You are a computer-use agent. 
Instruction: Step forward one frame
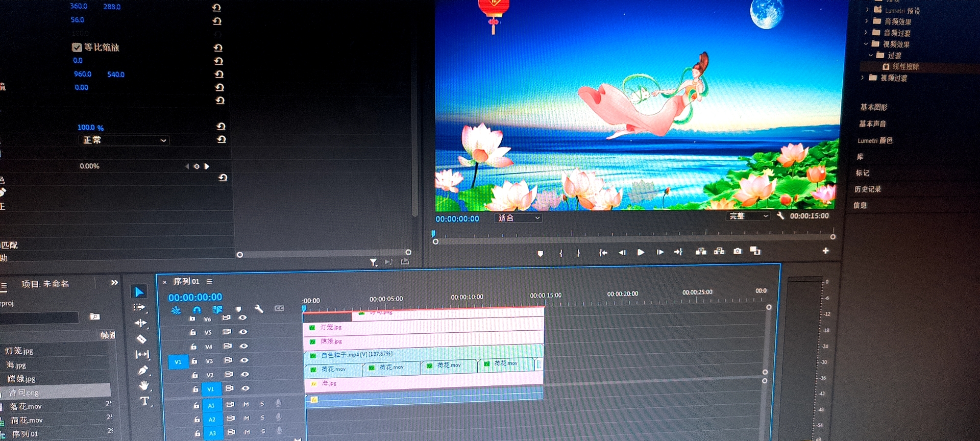(x=660, y=252)
